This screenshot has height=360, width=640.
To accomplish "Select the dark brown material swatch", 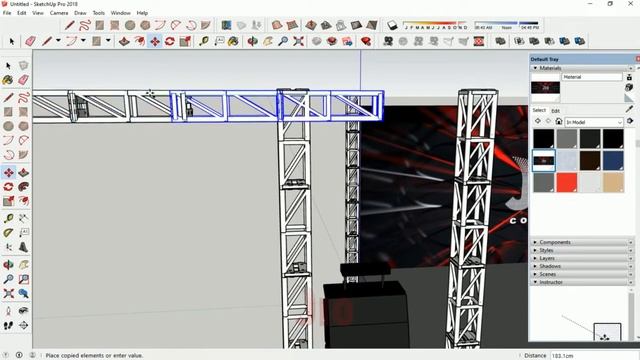I will [x=590, y=160].
